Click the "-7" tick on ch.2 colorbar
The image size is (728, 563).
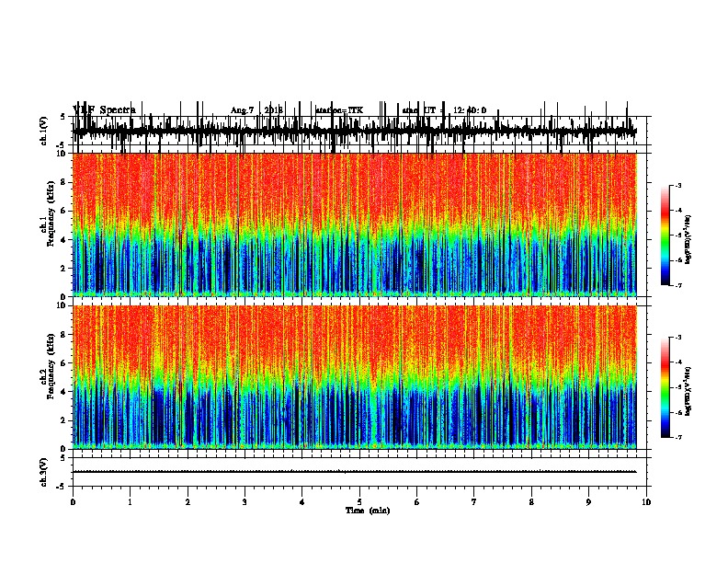click(x=677, y=437)
